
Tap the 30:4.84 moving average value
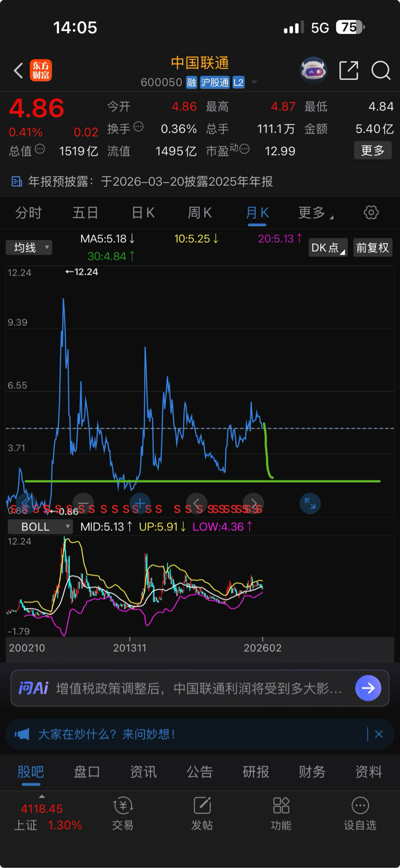click(x=112, y=256)
